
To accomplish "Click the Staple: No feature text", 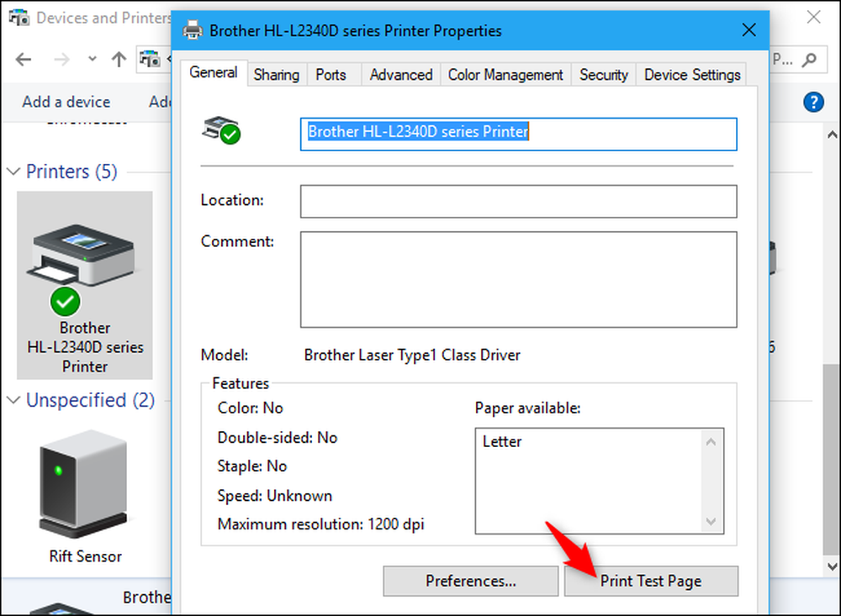I will point(252,466).
